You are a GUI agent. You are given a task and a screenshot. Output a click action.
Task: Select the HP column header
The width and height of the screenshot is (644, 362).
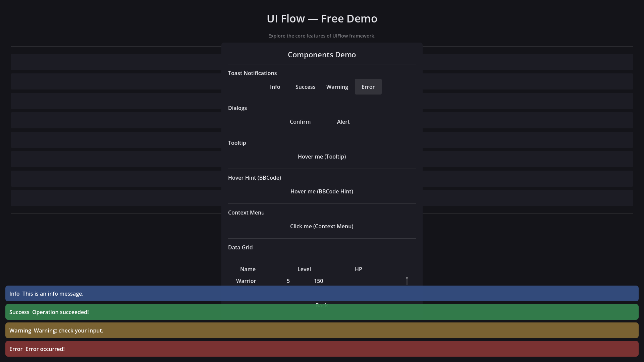tap(358, 269)
